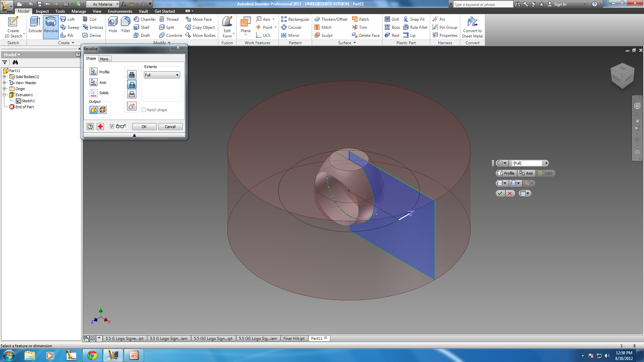Expand the Origin folder node

[5, 89]
